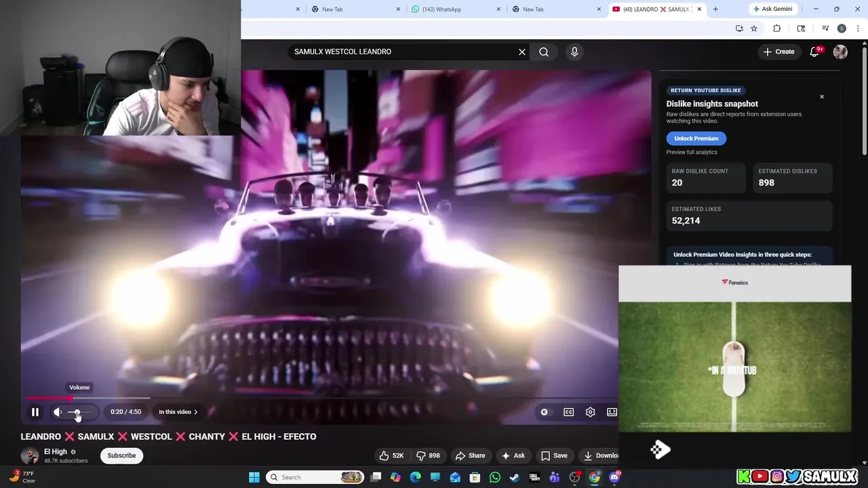This screenshot has width=868, height=488.
Task: Open Discord from the taskbar
Action: pos(614,477)
